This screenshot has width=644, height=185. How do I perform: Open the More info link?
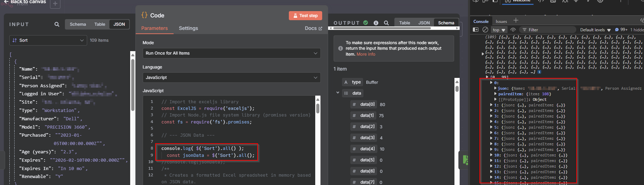[366, 54]
